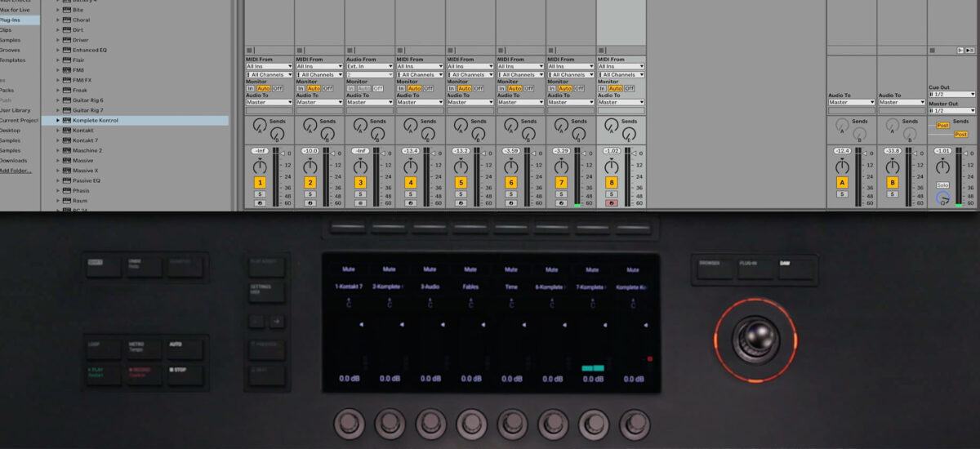Toggle the upper Post send button on master
The height and width of the screenshot is (449, 980).
[x=943, y=125]
